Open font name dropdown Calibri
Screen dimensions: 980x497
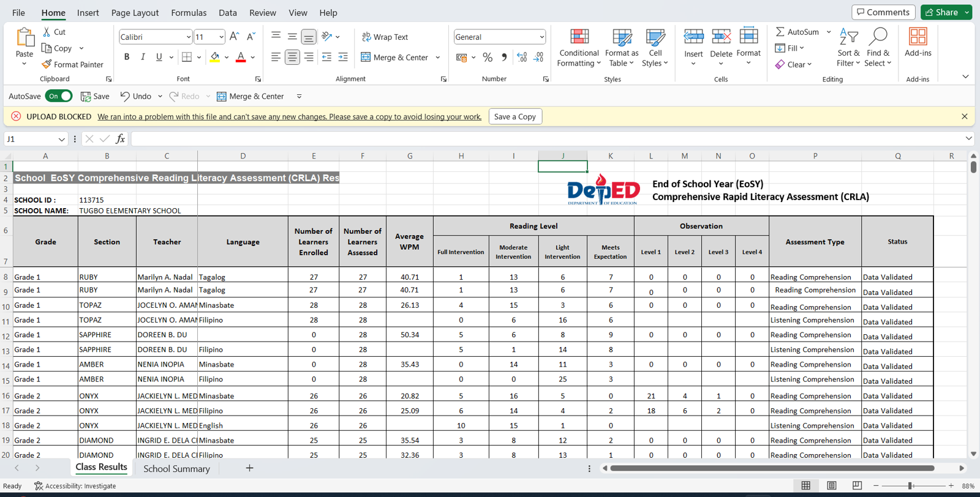(x=188, y=37)
